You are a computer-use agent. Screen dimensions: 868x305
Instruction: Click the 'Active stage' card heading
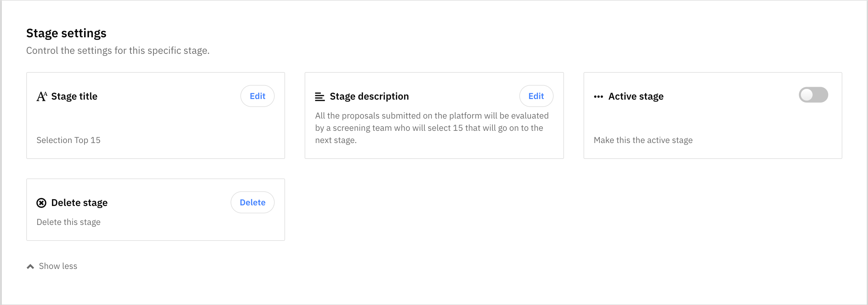(x=636, y=96)
